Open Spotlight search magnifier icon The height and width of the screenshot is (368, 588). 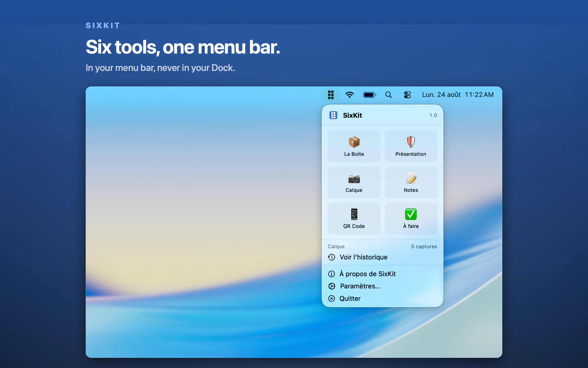tap(388, 95)
